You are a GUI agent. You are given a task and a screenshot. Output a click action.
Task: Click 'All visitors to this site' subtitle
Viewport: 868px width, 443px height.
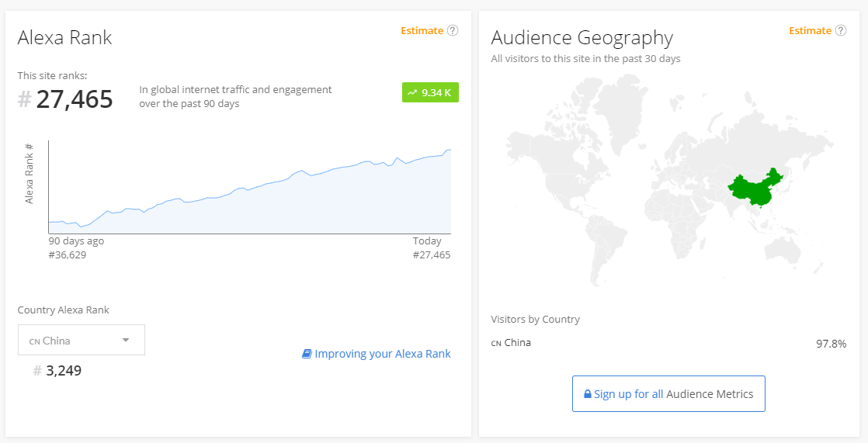[585, 58]
